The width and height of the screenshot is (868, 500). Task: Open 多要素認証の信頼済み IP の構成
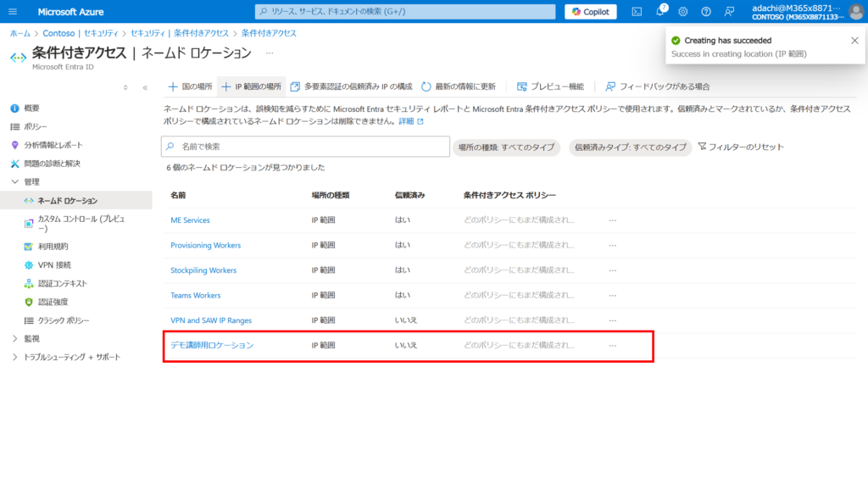click(x=351, y=86)
